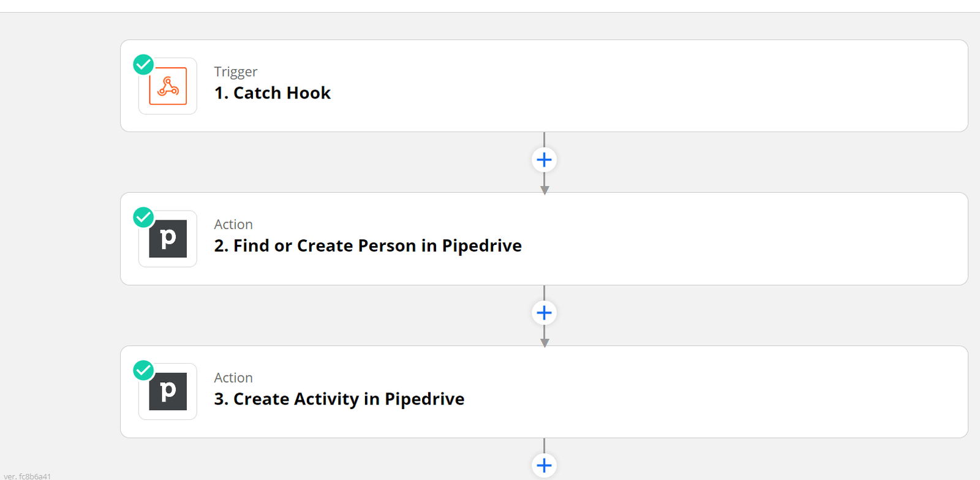Insert a step after Find or Create Person
Screen dimensions: 980x480
[544, 313]
